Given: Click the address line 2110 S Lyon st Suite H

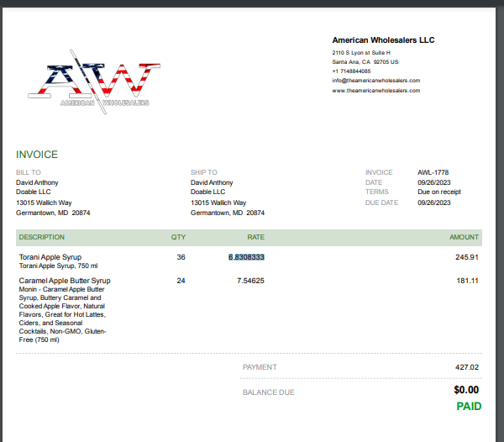Looking at the screenshot, I should click(361, 53).
